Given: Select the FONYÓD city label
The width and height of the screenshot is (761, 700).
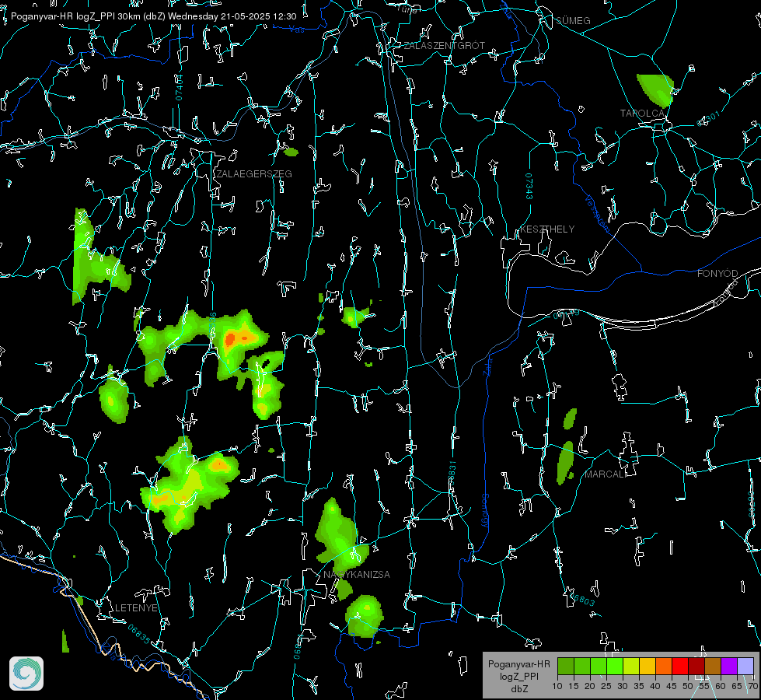Looking at the screenshot, I should [717, 274].
